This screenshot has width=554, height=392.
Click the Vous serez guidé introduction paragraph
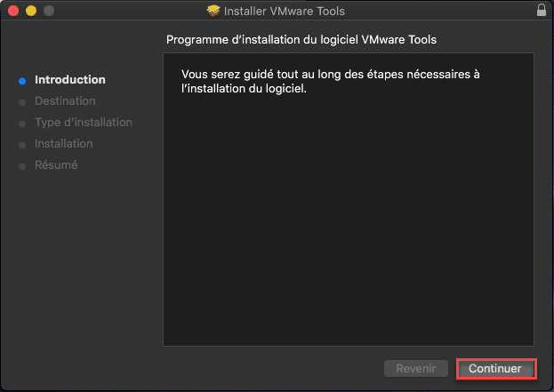pyautogui.click(x=331, y=81)
